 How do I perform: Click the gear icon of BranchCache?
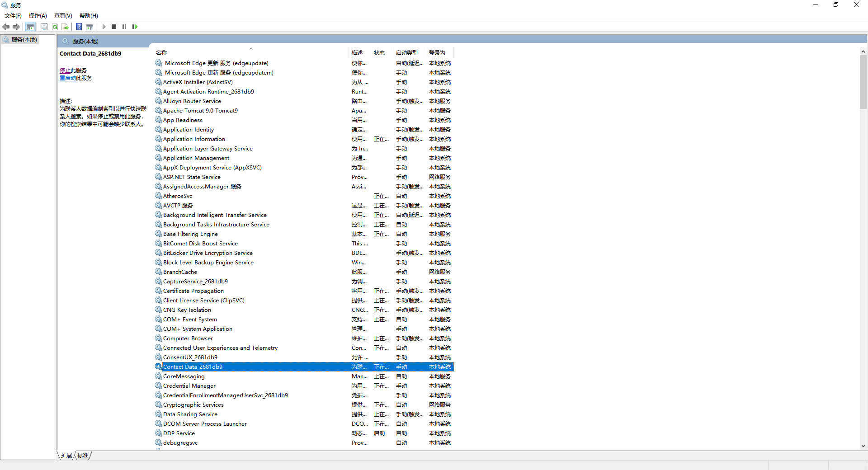click(x=159, y=272)
